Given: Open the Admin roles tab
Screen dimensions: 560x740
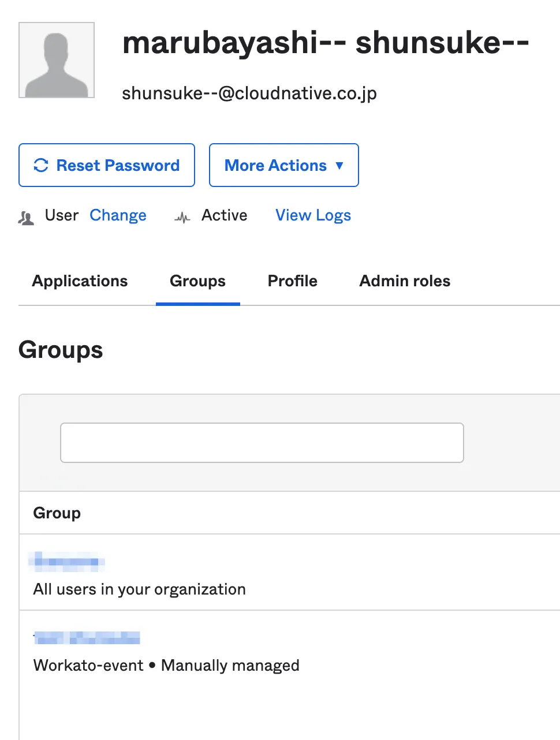Looking at the screenshot, I should tap(405, 281).
